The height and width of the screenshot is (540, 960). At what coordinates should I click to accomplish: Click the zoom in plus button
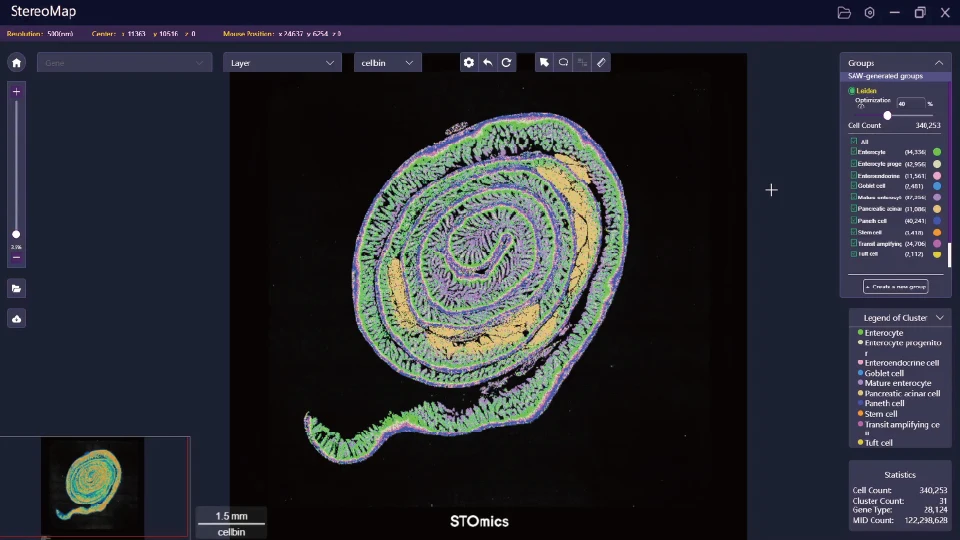coord(16,91)
